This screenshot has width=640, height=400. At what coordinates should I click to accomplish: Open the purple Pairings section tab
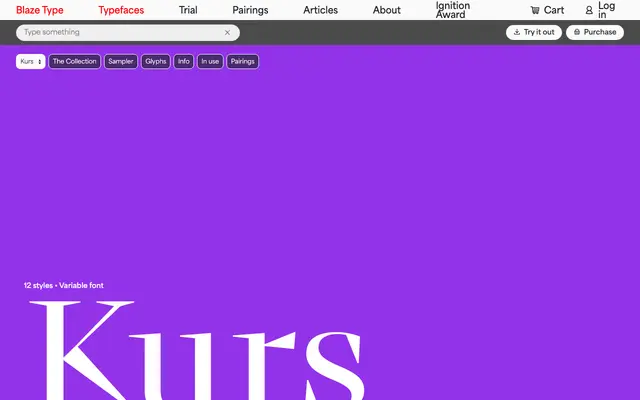point(242,62)
